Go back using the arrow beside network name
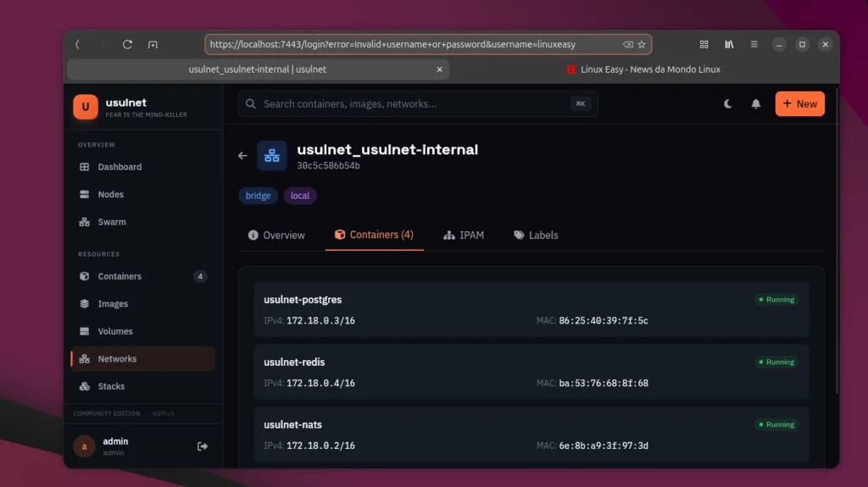 click(x=242, y=156)
